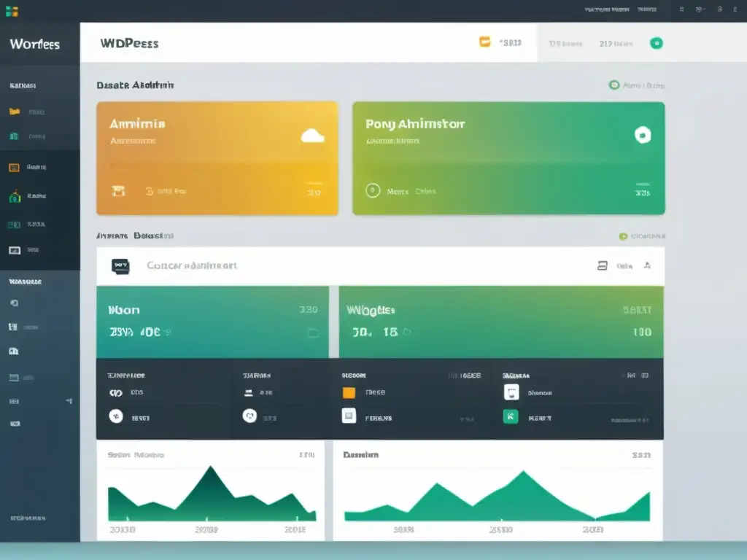Click the white round icon on Pony Ahimstor card
The height and width of the screenshot is (560, 747).
[x=643, y=135]
